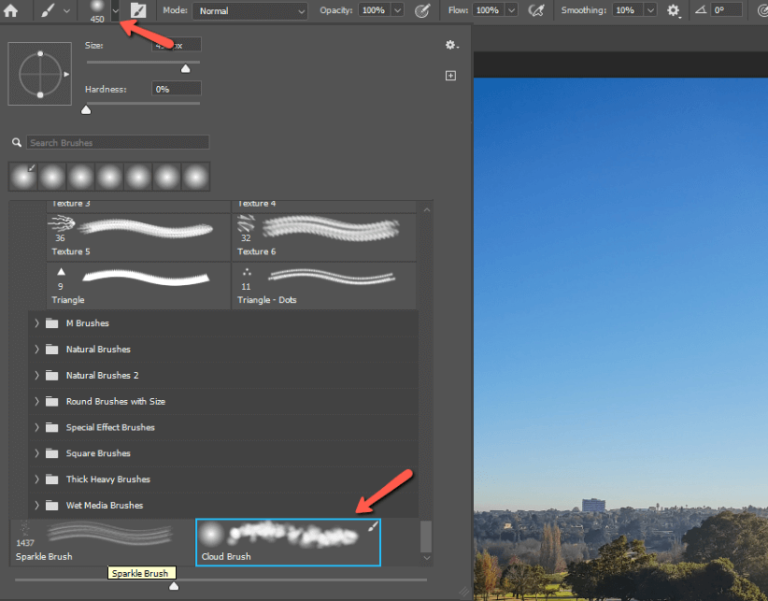
Task: Select the Texture 5 brush
Action: click(x=139, y=237)
